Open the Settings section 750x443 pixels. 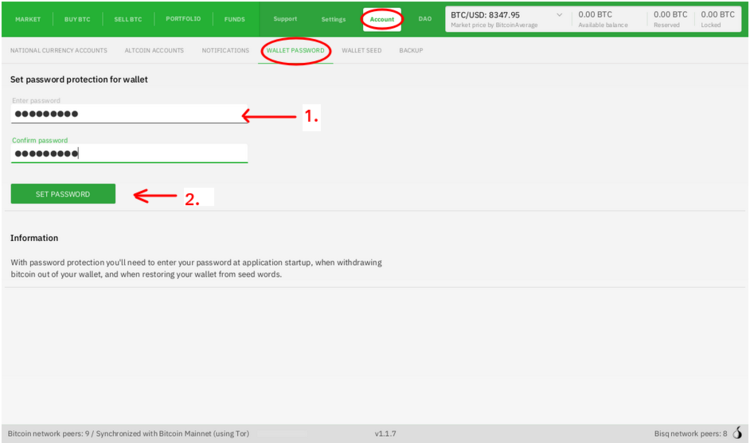(333, 19)
